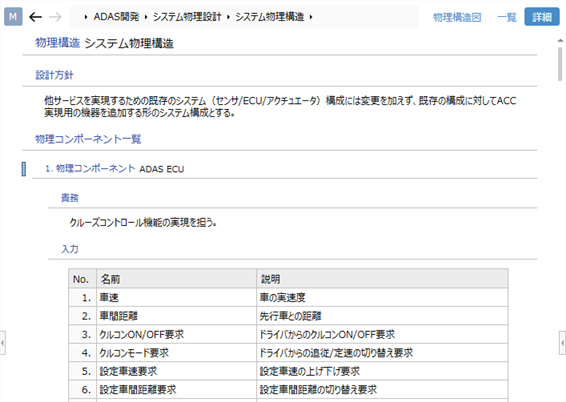The height and width of the screenshot is (402, 566).
Task: Open the システム物理構造 breadcrumb
Action: pyautogui.click(x=270, y=17)
